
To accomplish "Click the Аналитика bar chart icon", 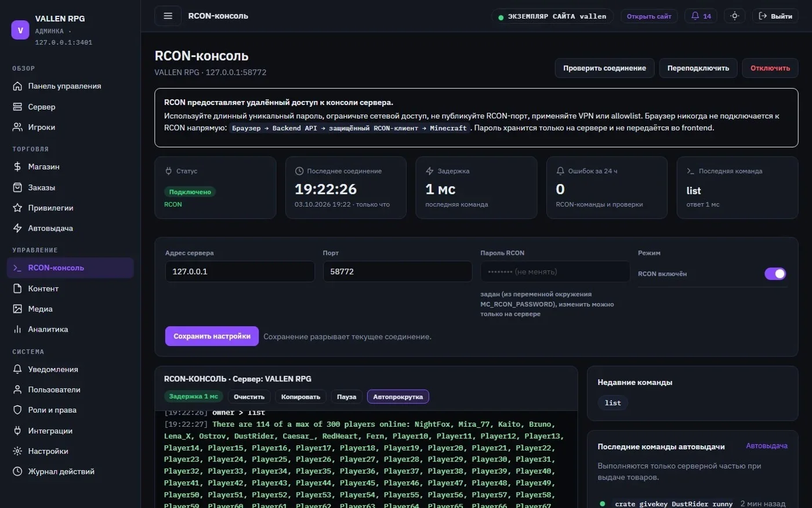I will (17, 329).
